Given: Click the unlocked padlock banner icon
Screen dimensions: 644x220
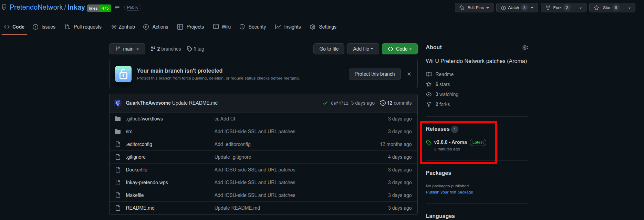Looking at the screenshot, I should pyautogui.click(x=123, y=74).
